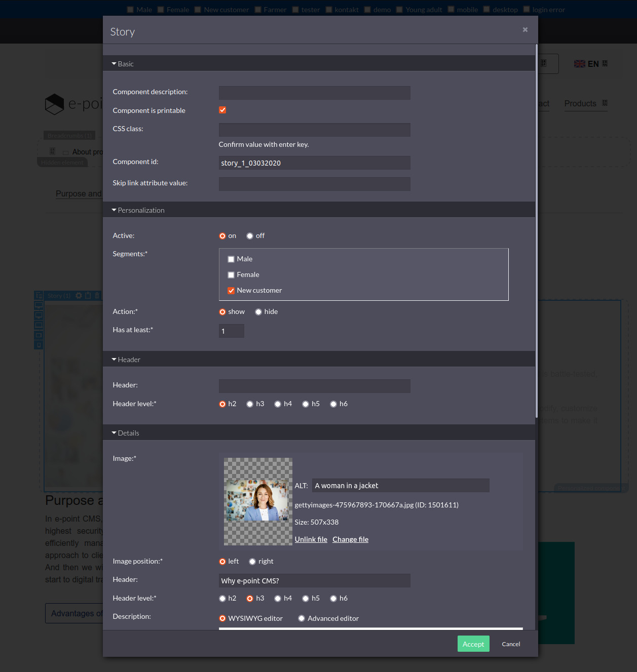This screenshot has width=637, height=672.
Task: Select the laptop preview icon
Action: (x=39, y=325)
